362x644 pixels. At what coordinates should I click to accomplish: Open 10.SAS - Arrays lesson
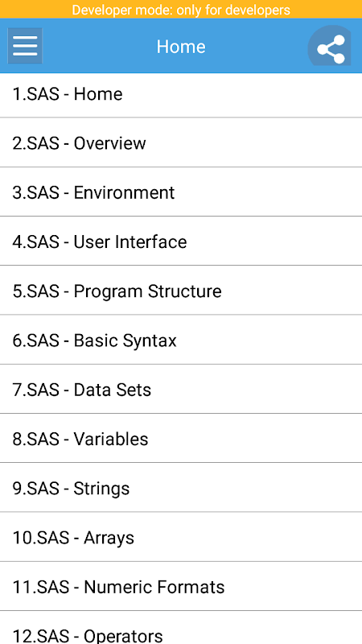tap(181, 537)
